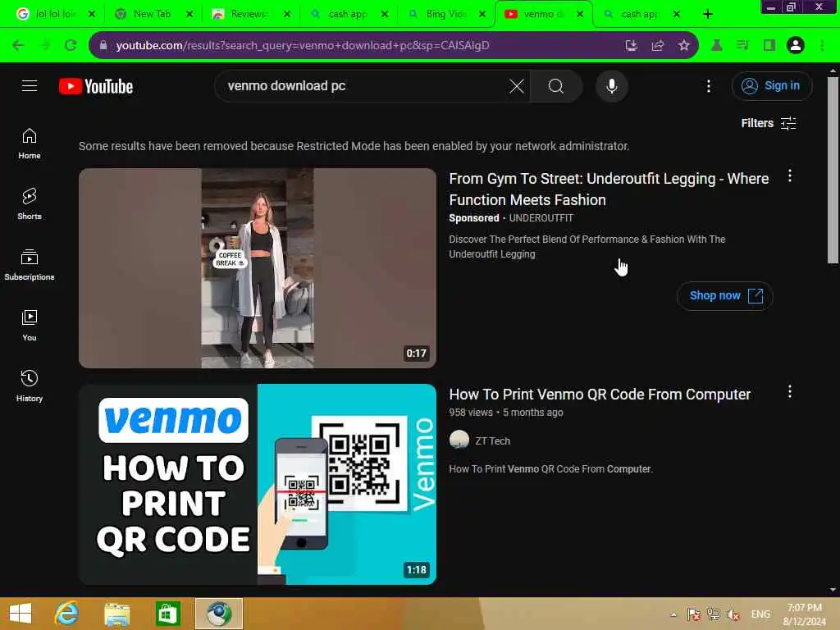
Task: Install app icon in address bar
Action: 631,46
